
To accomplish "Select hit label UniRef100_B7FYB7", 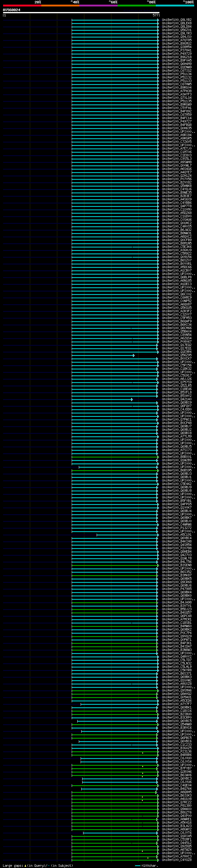I will (x=176, y=768).
